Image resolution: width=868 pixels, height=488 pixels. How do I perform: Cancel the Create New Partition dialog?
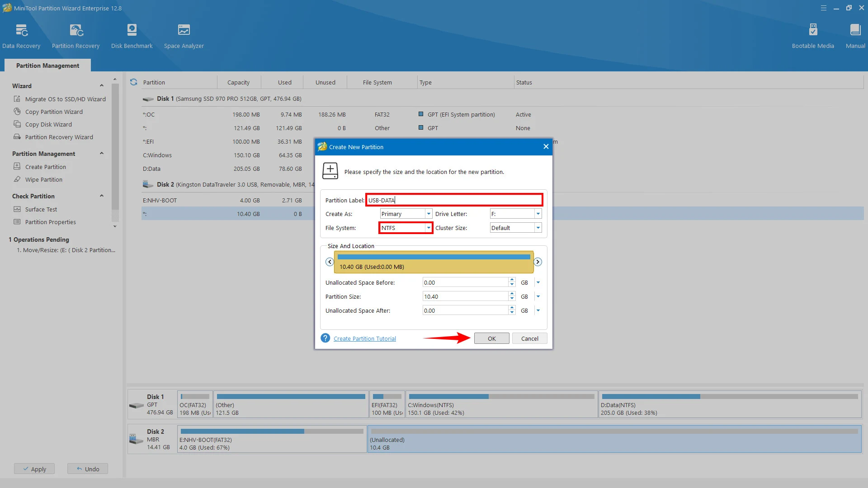529,338
